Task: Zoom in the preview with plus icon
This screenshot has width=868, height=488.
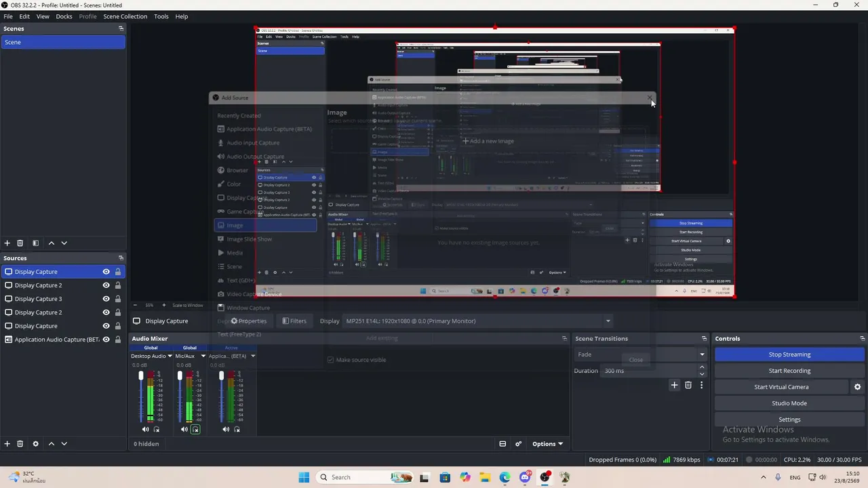Action: click(x=163, y=305)
